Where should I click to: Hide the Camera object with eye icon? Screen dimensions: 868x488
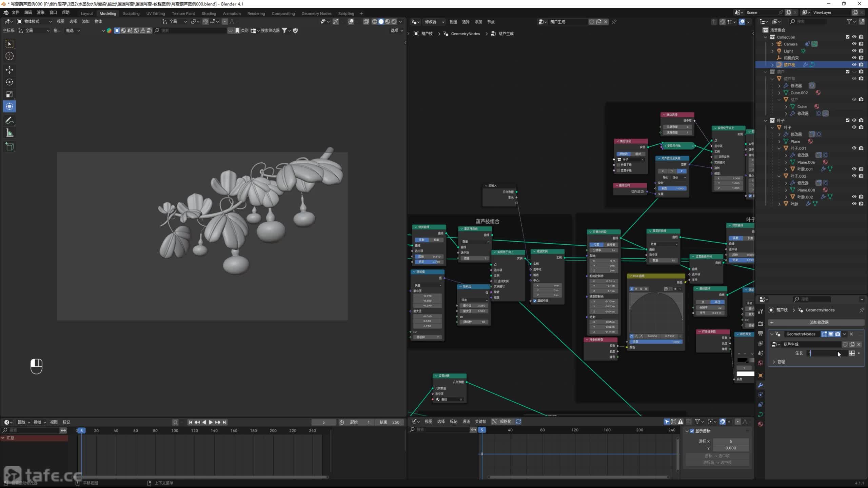click(854, 44)
